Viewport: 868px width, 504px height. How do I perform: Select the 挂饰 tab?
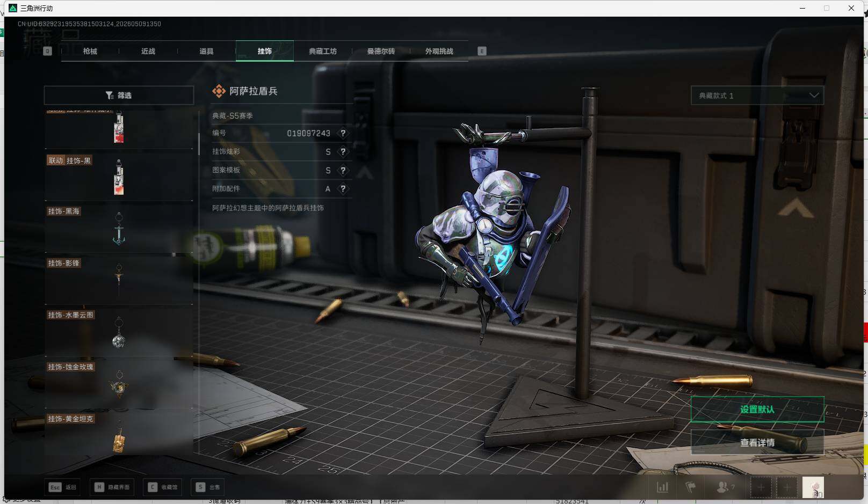tap(265, 51)
